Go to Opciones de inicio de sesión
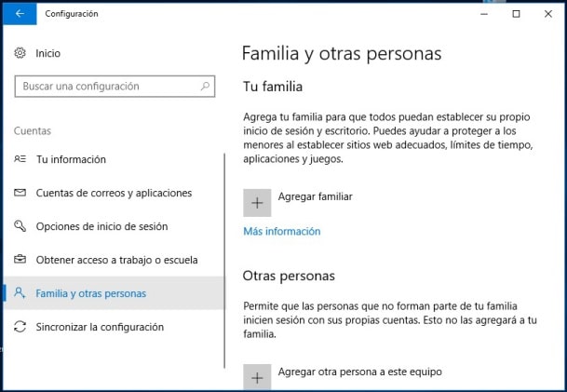The image size is (567, 392). click(x=102, y=227)
